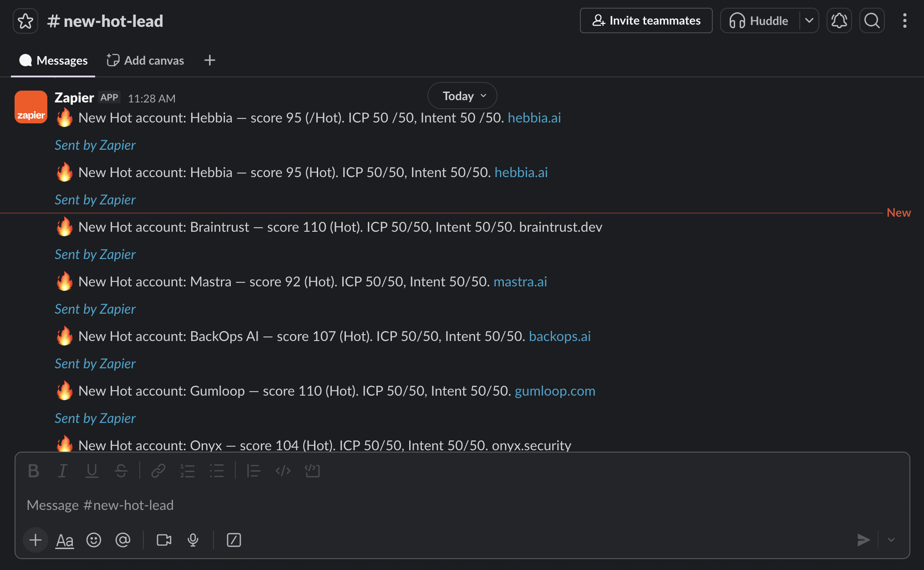Toggle bold formatting
Image resolution: width=924 pixels, height=570 pixels.
click(x=33, y=471)
